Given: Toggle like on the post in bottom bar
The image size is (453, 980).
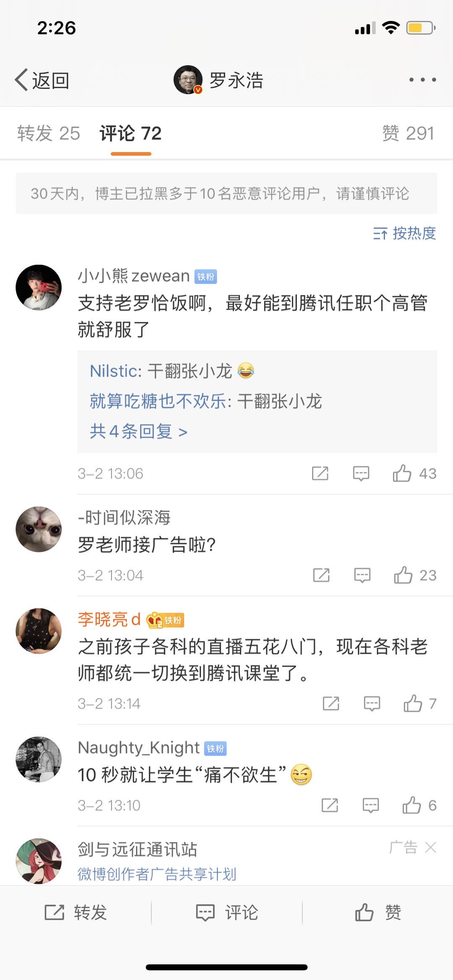Looking at the screenshot, I should [377, 912].
